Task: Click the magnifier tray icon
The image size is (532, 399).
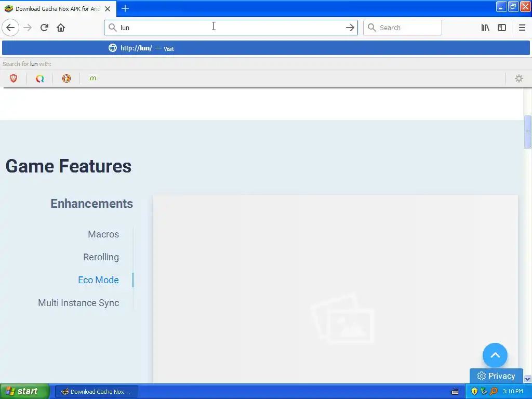Action: coord(494,391)
